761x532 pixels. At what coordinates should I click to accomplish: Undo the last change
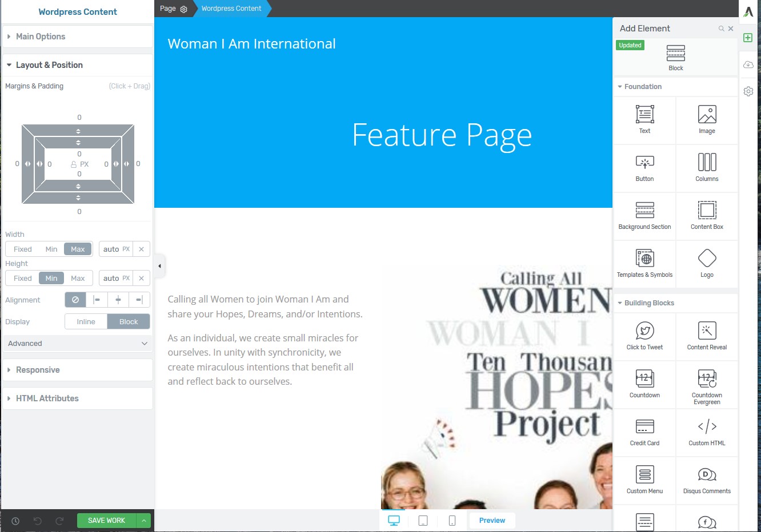pos(38,521)
